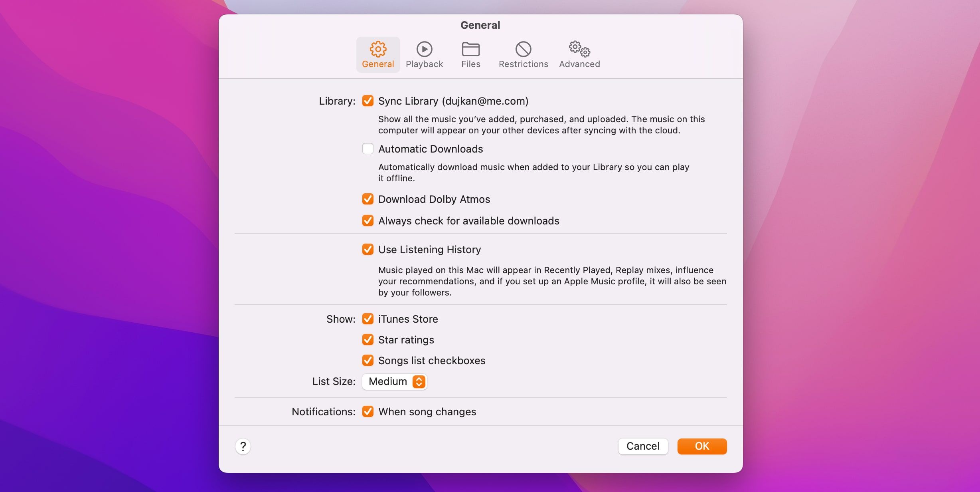Click the help question mark icon
This screenshot has height=492, width=980.
click(x=243, y=446)
